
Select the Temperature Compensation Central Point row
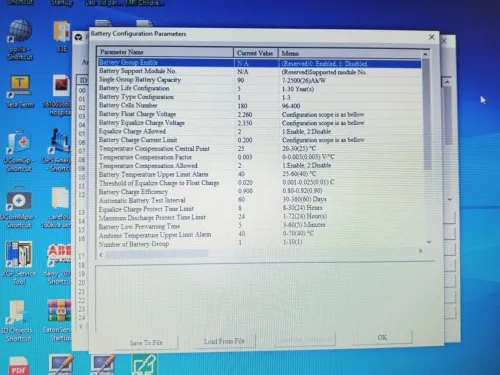(260, 149)
